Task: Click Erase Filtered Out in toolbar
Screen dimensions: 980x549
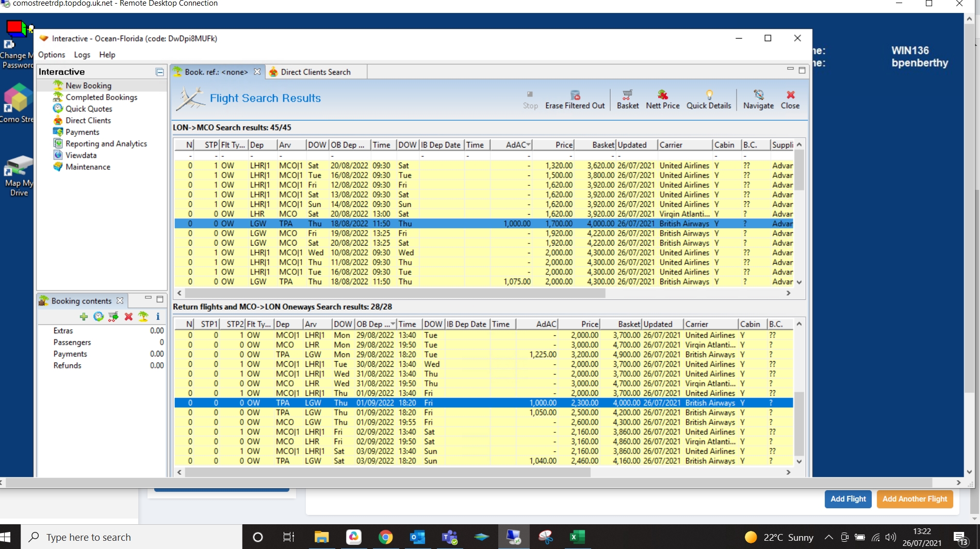Action: point(575,99)
